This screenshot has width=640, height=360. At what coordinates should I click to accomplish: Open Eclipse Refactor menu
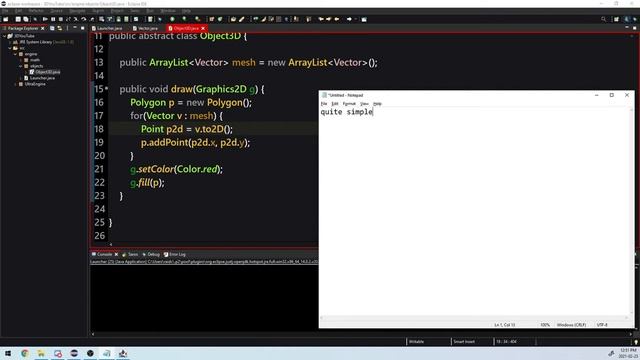pos(36,11)
